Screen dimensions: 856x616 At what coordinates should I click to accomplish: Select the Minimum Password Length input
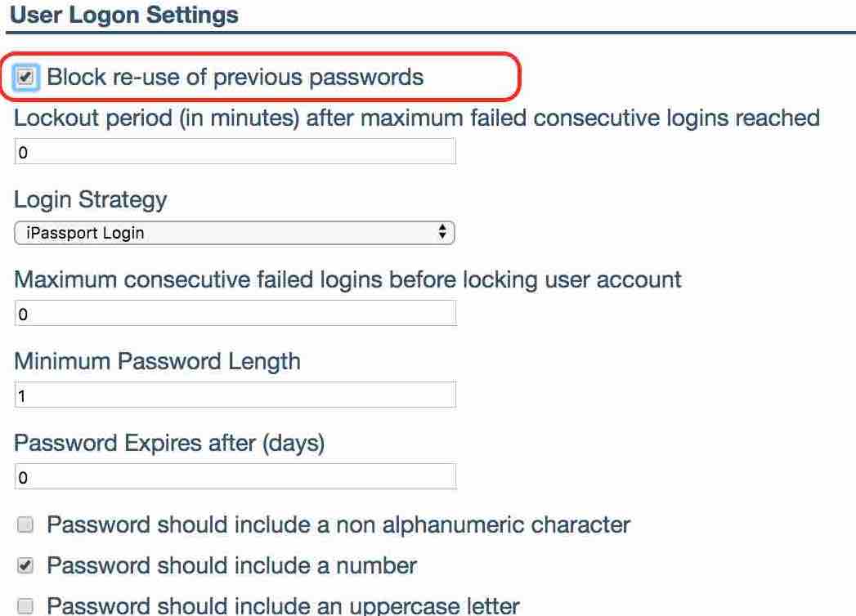point(235,395)
